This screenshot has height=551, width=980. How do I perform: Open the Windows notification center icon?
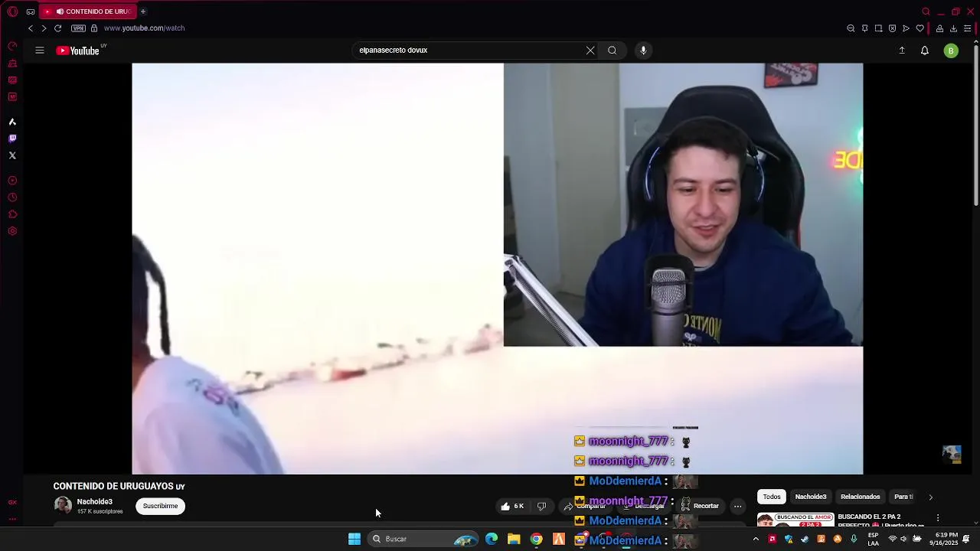pyautogui.click(x=966, y=539)
